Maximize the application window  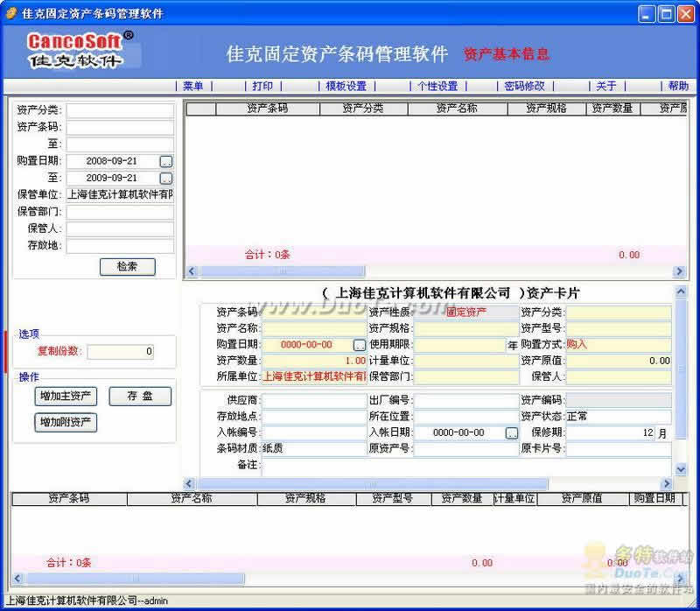[666, 14]
